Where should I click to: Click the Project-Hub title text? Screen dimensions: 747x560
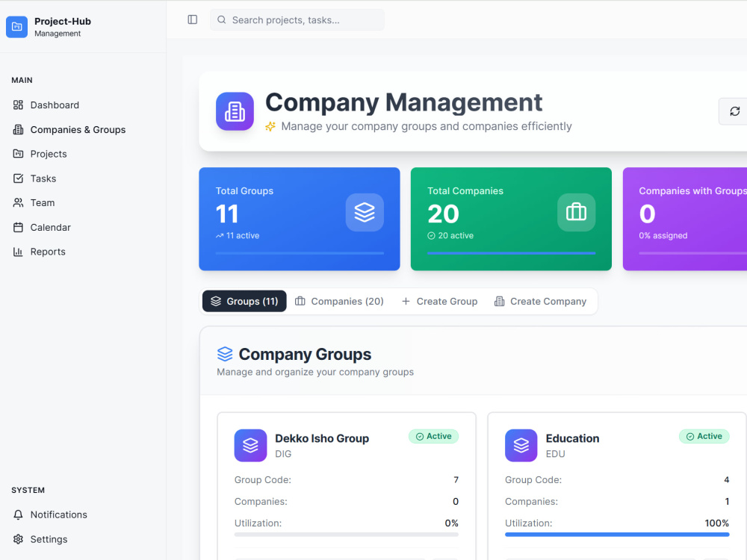(63, 21)
